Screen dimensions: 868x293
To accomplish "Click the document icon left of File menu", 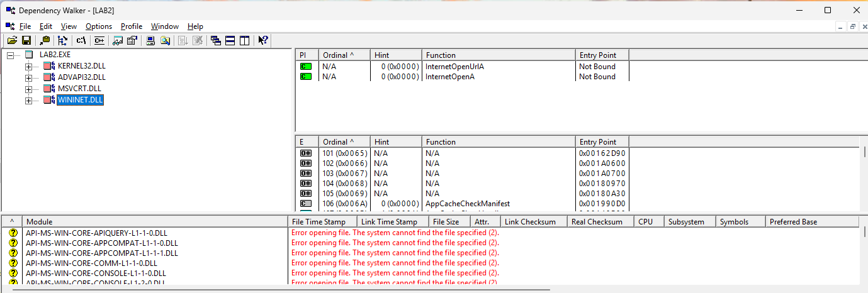I will (10, 26).
